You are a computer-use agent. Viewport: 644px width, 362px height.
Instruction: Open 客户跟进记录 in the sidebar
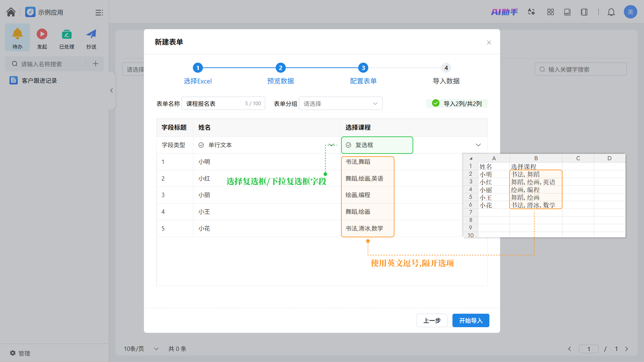click(x=39, y=80)
